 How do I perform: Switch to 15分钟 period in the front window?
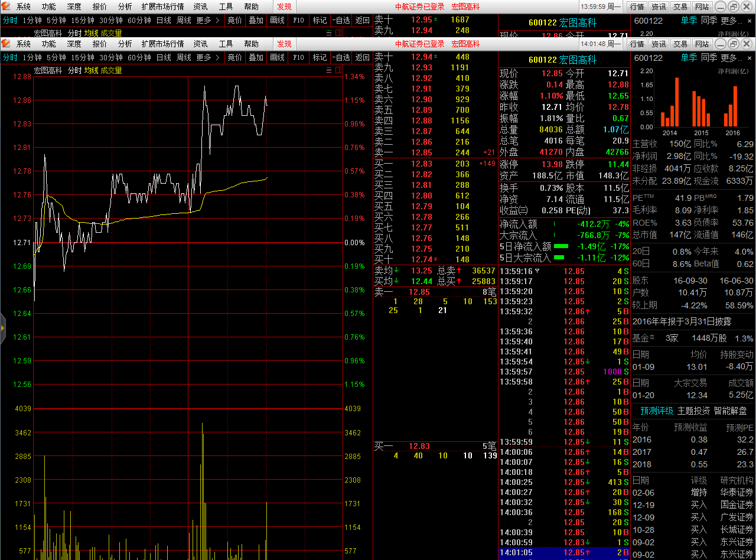(83, 57)
